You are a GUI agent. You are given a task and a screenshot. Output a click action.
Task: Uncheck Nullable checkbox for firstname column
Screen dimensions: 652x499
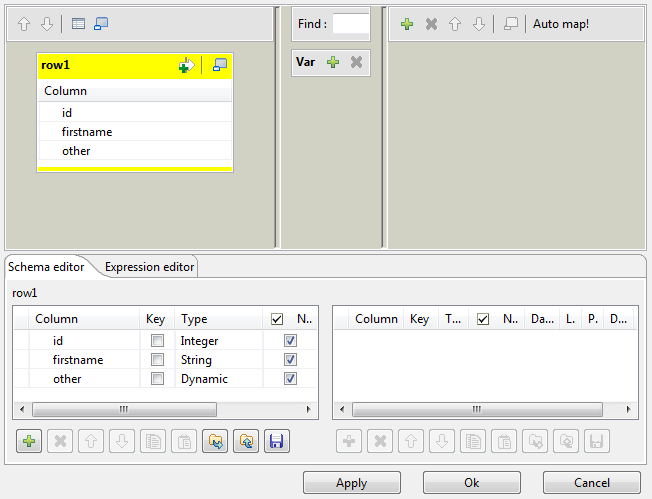coord(290,360)
